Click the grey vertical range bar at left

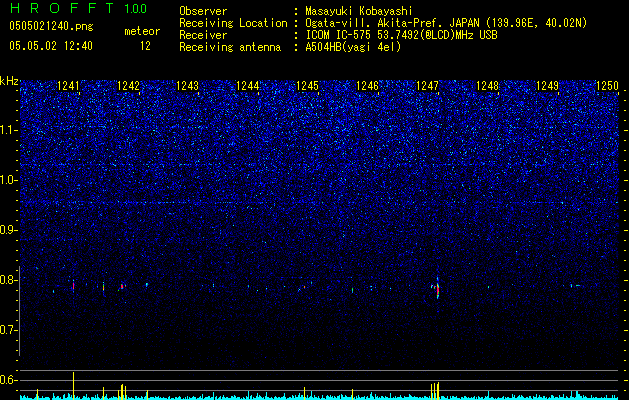click(19, 311)
